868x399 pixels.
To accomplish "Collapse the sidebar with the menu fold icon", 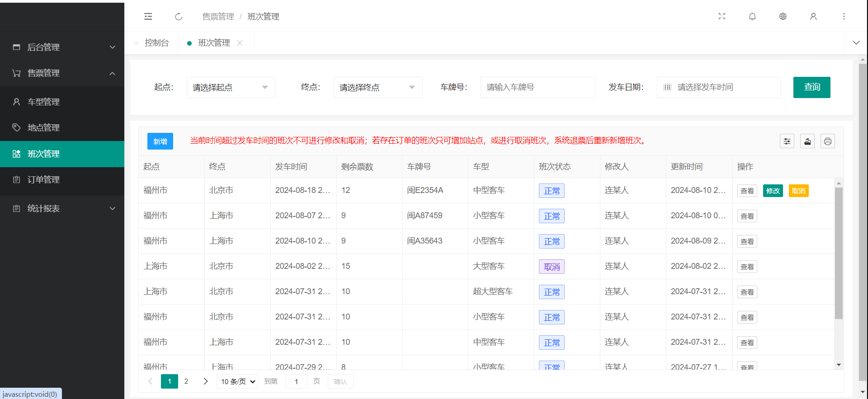I will click(148, 17).
